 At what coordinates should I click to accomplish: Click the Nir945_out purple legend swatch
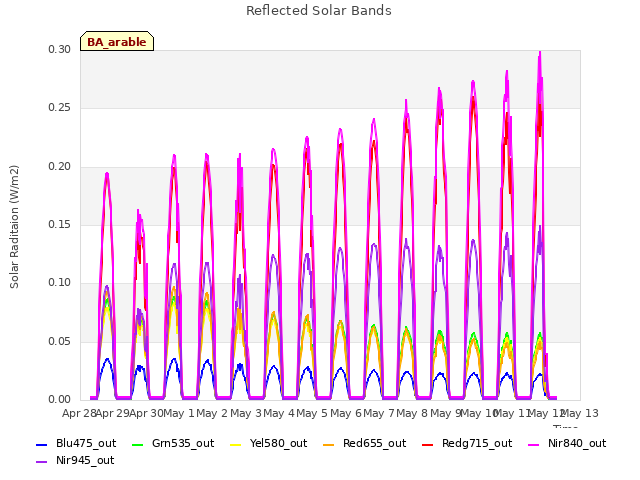(x=41, y=462)
